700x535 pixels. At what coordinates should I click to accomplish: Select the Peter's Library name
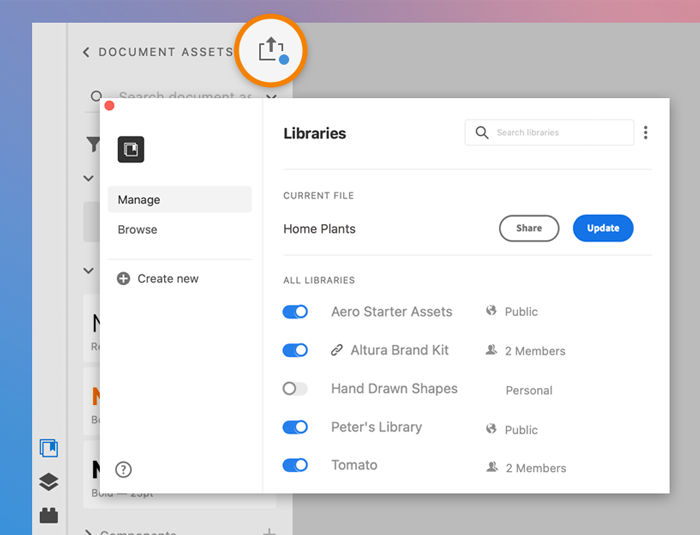click(376, 427)
